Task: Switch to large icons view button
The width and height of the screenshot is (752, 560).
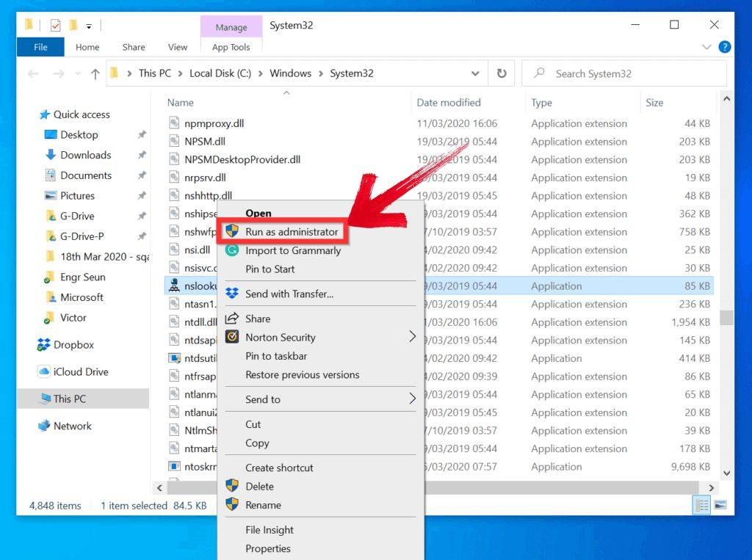Action: pos(720,505)
